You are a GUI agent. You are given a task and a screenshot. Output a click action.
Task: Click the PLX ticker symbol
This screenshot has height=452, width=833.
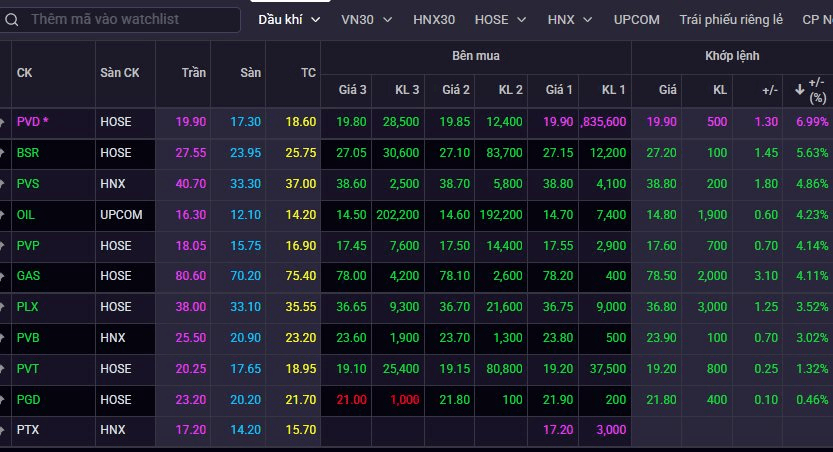(27, 307)
